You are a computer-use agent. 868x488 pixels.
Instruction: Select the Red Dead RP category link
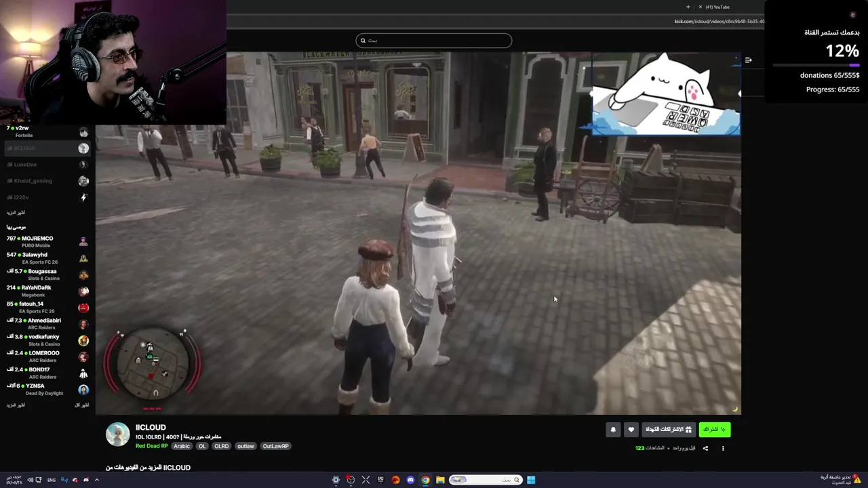tap(151, 446)
